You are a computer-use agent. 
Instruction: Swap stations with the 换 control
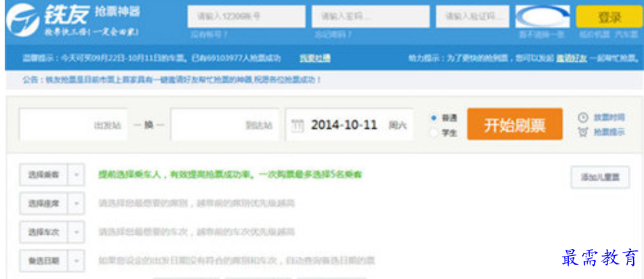tap(148, 125)
